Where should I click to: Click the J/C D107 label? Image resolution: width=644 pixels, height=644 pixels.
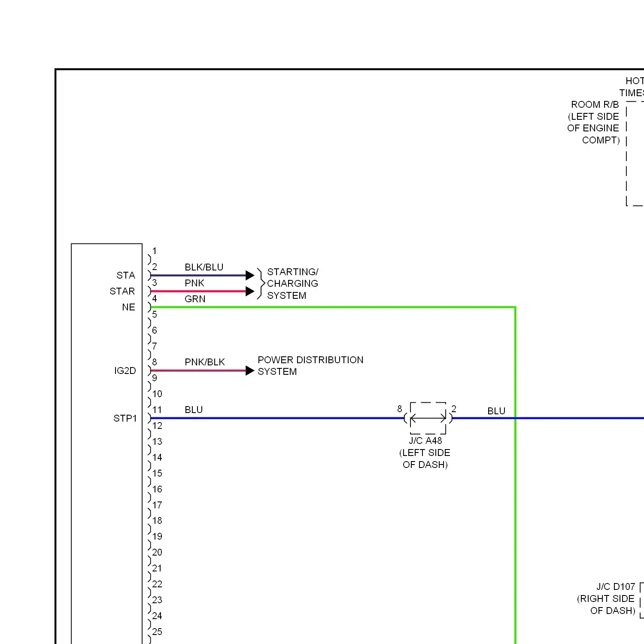616,586
